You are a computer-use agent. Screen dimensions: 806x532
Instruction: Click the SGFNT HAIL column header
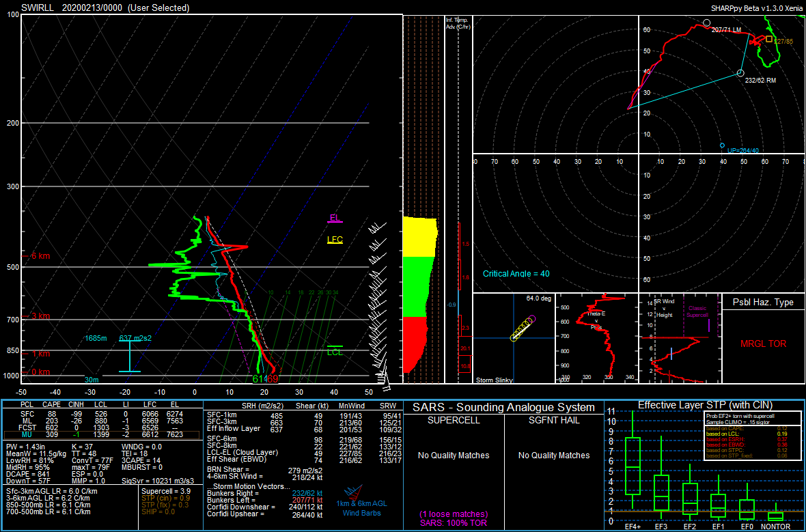[554, 421]
